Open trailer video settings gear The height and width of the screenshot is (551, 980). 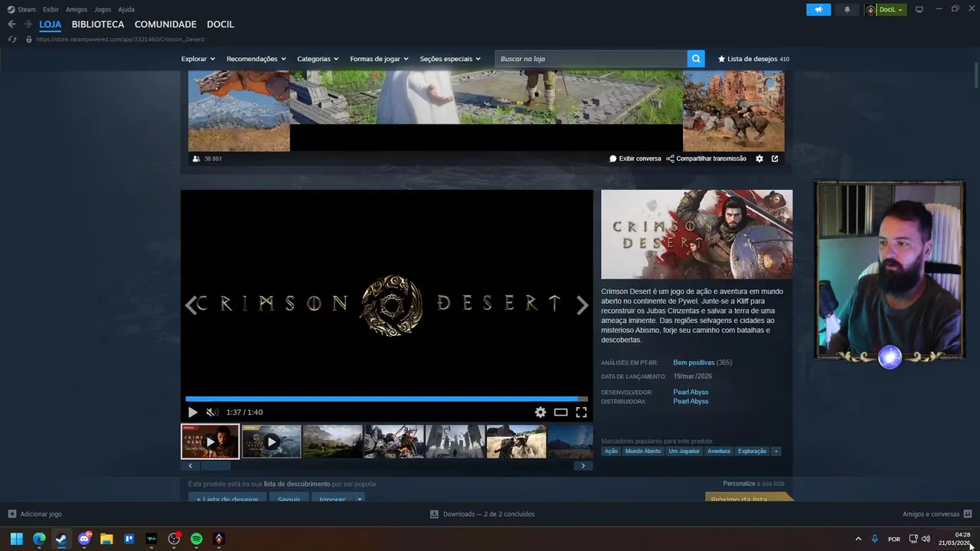pos(541,412)
